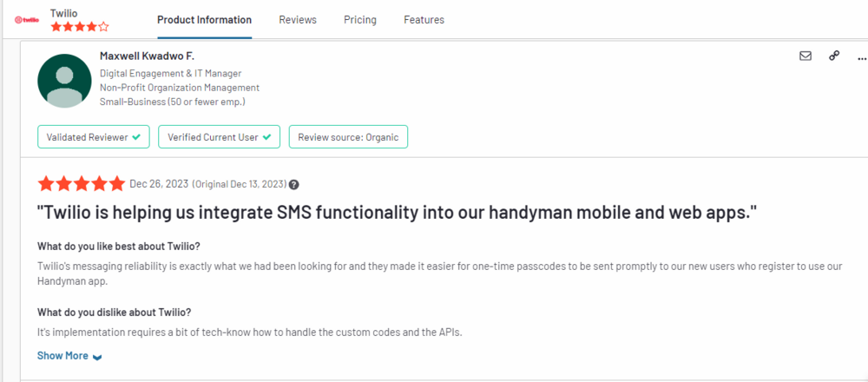This screenshot has height=382, width=868.
Task: Open the review title about SMS functionality
Action: pos(397,214)
